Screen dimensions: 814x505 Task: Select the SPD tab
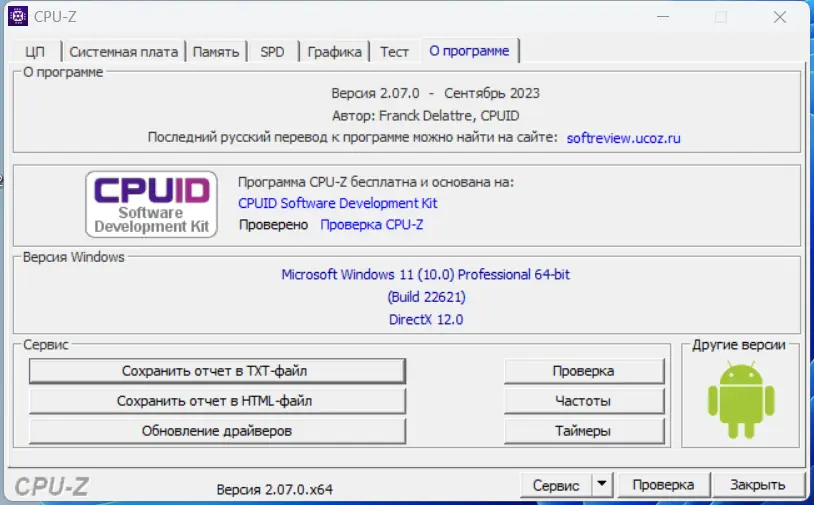(273, 52)
